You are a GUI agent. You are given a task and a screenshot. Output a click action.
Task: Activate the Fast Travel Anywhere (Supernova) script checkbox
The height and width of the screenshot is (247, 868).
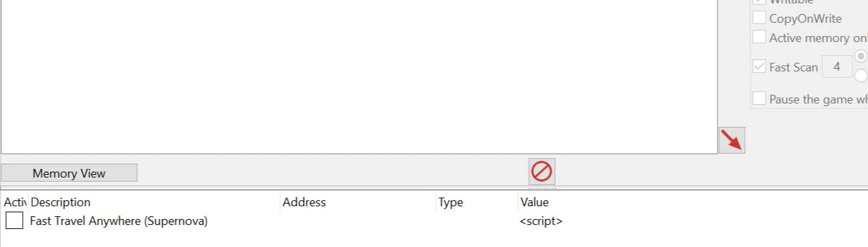pyautogui.click(x=14, y=220)
